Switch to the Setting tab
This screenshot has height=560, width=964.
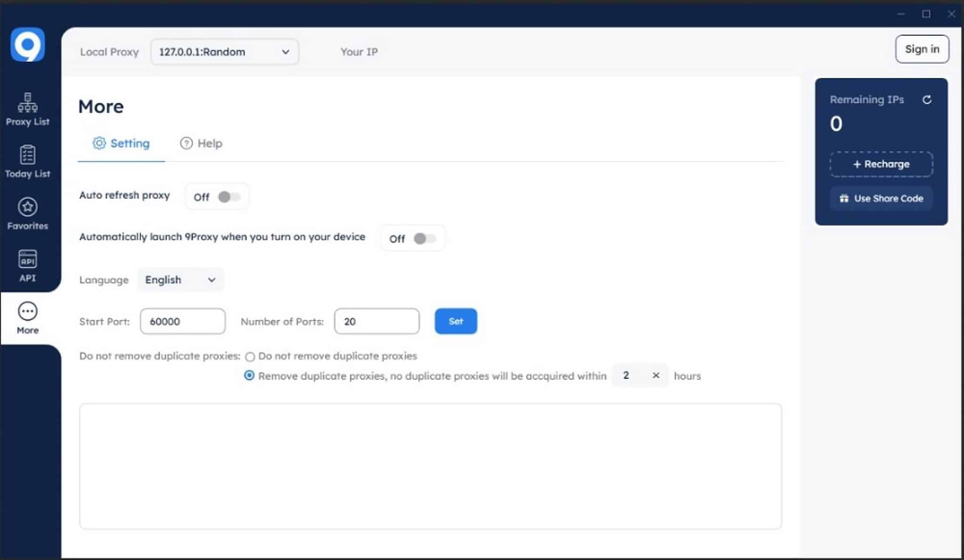pyautogui.click(x=121, y=144)
